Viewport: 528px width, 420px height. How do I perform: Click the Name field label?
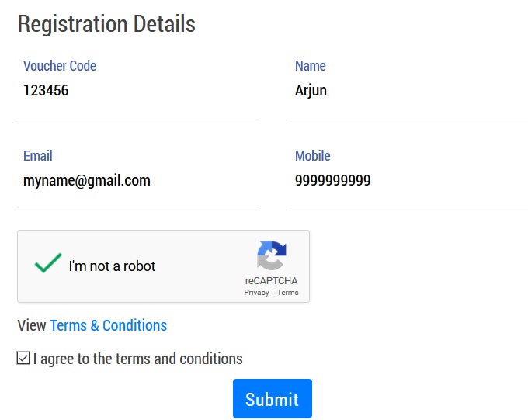(x=311, y=66)
